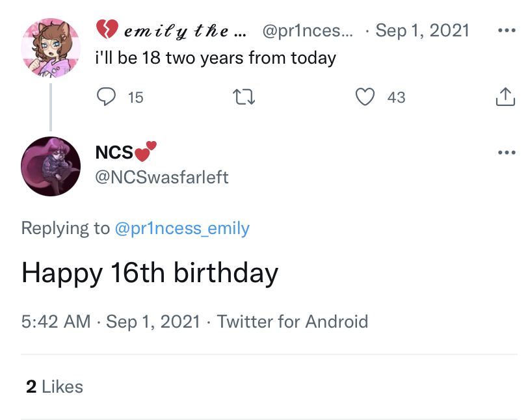Click the Twitter for Android source label

coord(293,321)
